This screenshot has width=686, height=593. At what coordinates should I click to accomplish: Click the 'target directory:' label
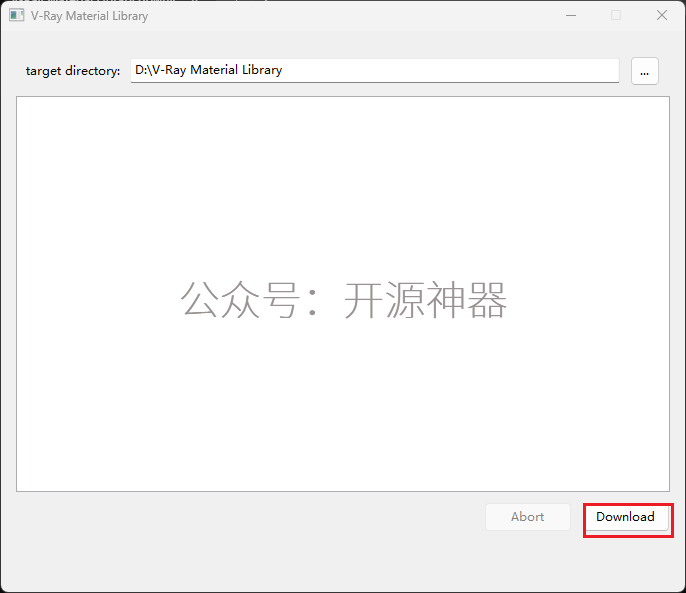pyautogui.click(x=73, y=71)
